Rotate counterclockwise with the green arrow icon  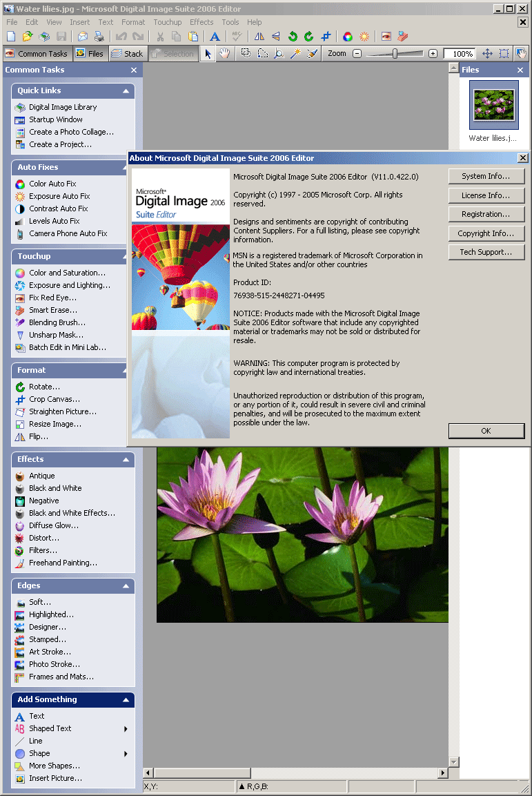click(293, 37)
